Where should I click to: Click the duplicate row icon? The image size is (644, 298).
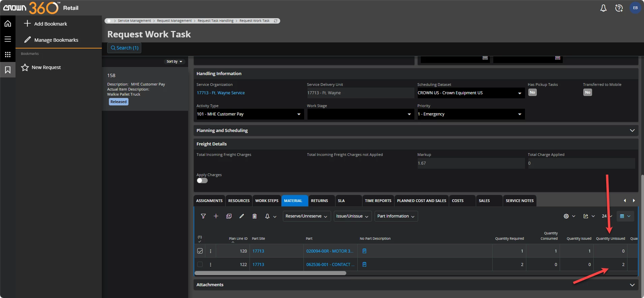[x=229, y=216]
